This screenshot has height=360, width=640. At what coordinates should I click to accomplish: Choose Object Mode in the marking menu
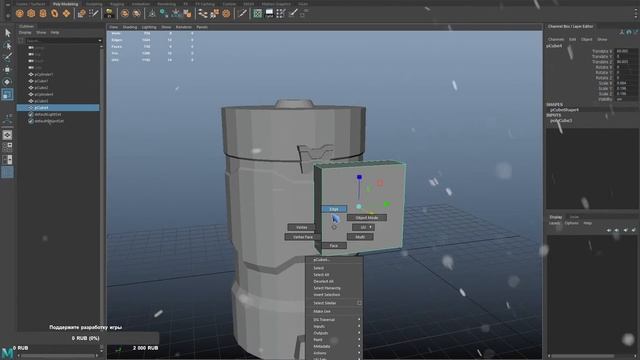367,218
